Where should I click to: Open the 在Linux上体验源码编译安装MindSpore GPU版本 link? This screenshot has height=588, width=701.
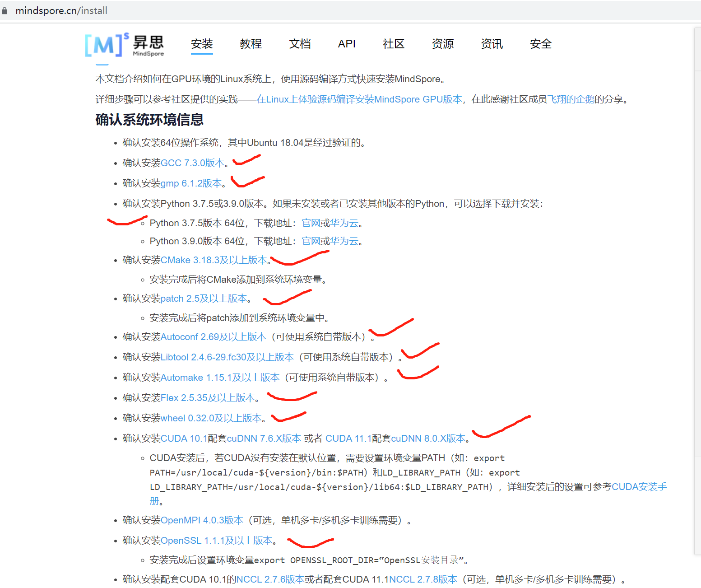[x=360, y=99]
